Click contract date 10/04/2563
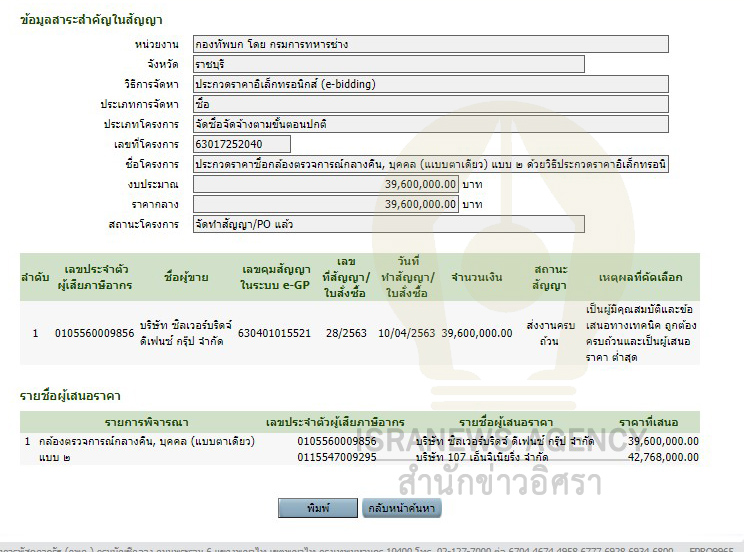Image resolution: width=744 pixels, height=552 pixels. click(x=407, y=333)
